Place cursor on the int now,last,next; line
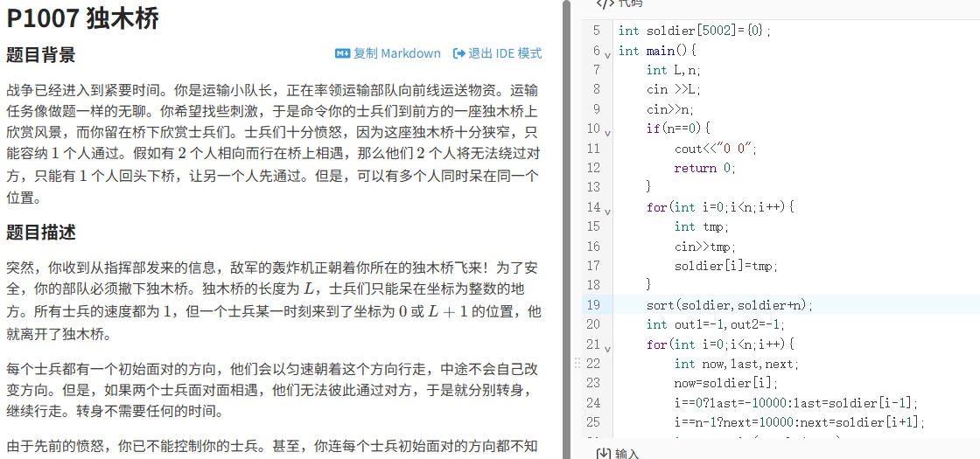 [x=737, y=364]
